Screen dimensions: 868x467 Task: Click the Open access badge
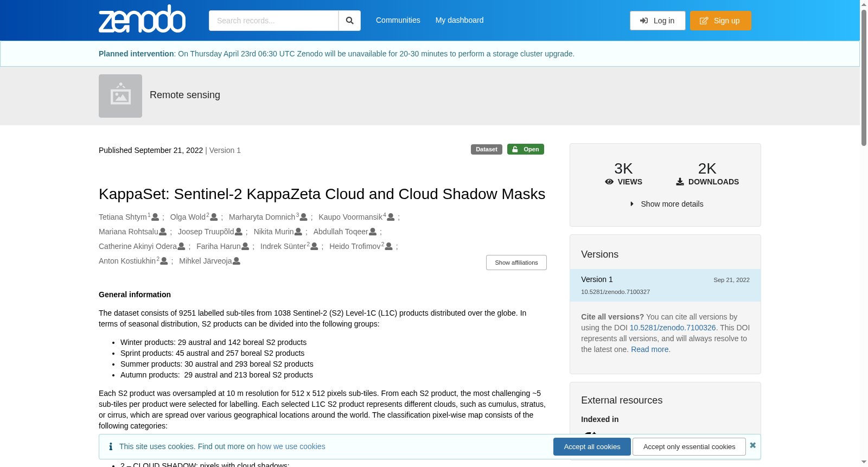click(526, 149)
